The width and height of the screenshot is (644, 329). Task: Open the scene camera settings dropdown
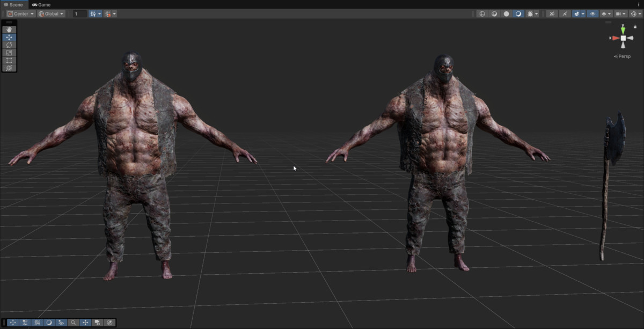point(620,13)
